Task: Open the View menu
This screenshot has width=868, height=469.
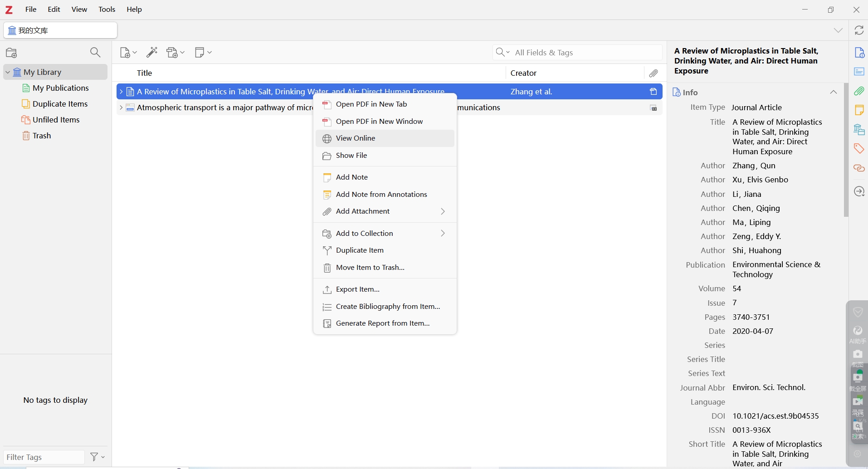Action: (79, 10)
